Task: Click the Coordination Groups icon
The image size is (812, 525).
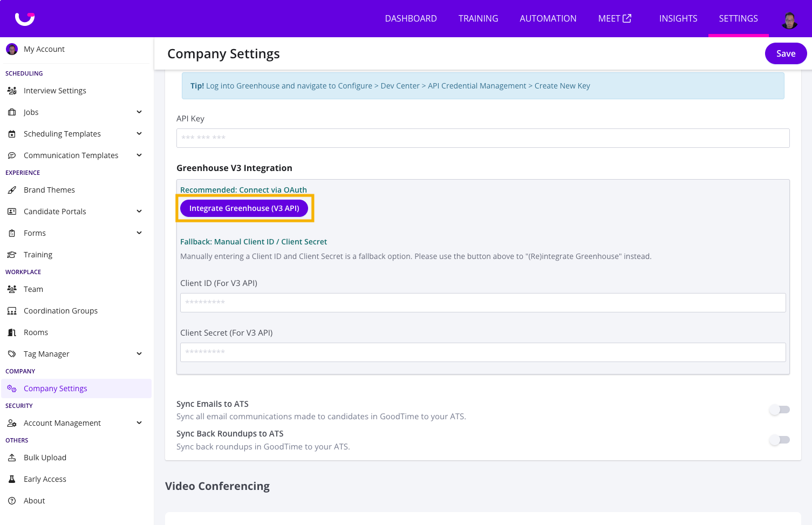Action: pyautogui.click(x=12, y=311)
